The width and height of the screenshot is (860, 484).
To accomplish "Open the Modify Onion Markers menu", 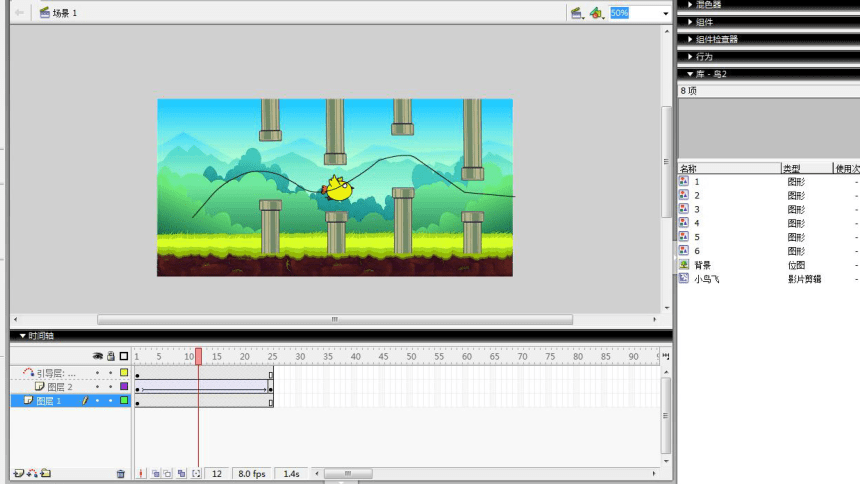I will pyautogui.click(x=196, y=473).
